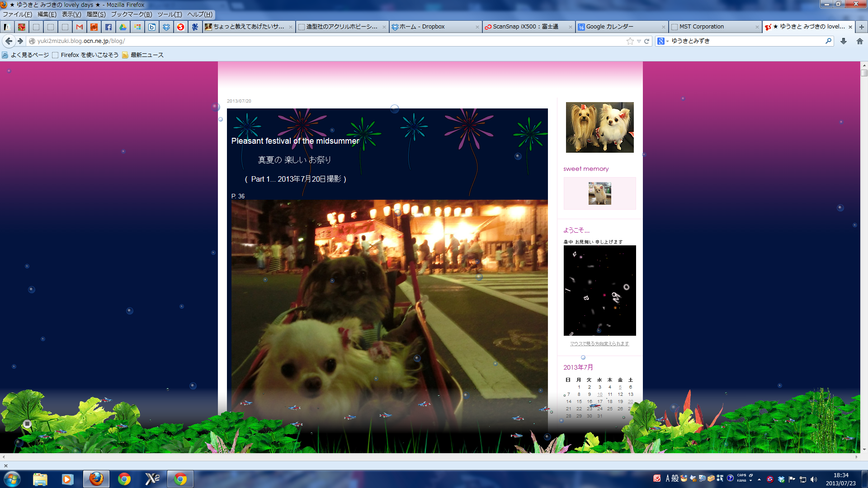Open the よく見るページ bookmark
868x488 pixels.
click(25, 55)
